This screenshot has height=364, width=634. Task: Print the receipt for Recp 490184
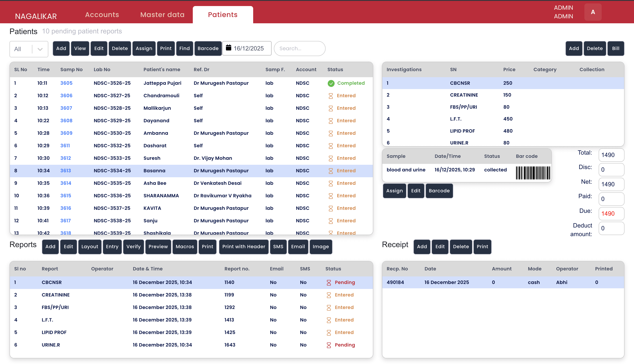tap(482, 247)
